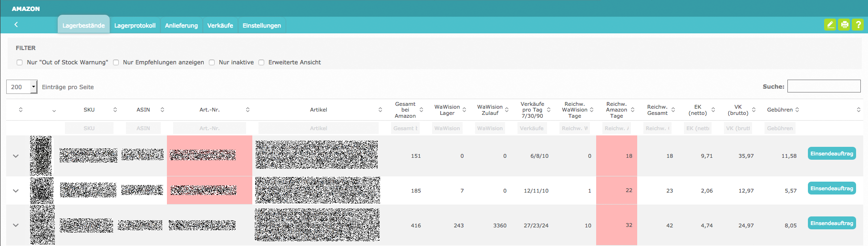868x246 pixels.
Task: Click Einsendeauftrag for the 416-stock row
Action: coord(831,223)
